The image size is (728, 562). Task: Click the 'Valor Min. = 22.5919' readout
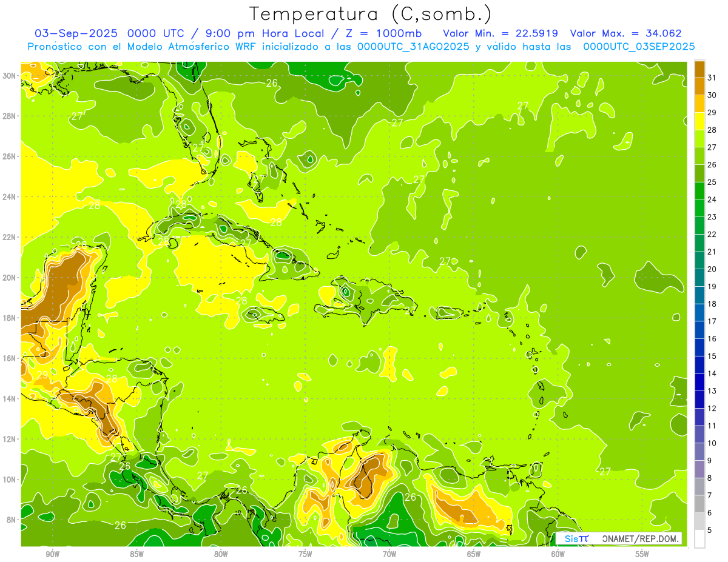tap(500, 33)
